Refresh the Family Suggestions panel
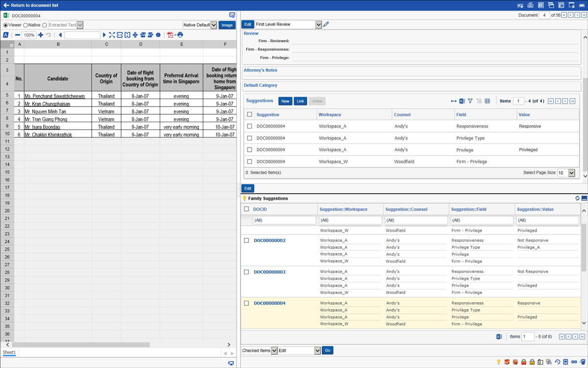The width and height of the screenshot is (588, 368). pyautogui.click(x=577, y=199)
